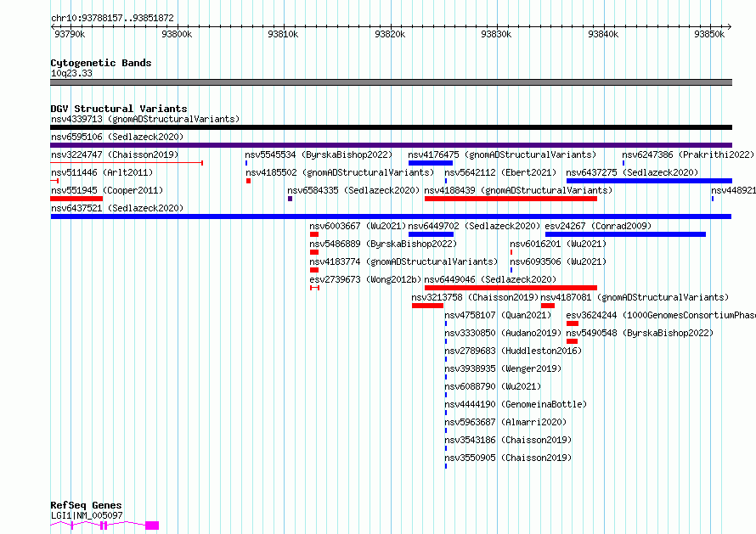Viewport: 756px width, 534px height.
Task: Open nsv3938935 (Wenger2019) variant
Action: 503,368
